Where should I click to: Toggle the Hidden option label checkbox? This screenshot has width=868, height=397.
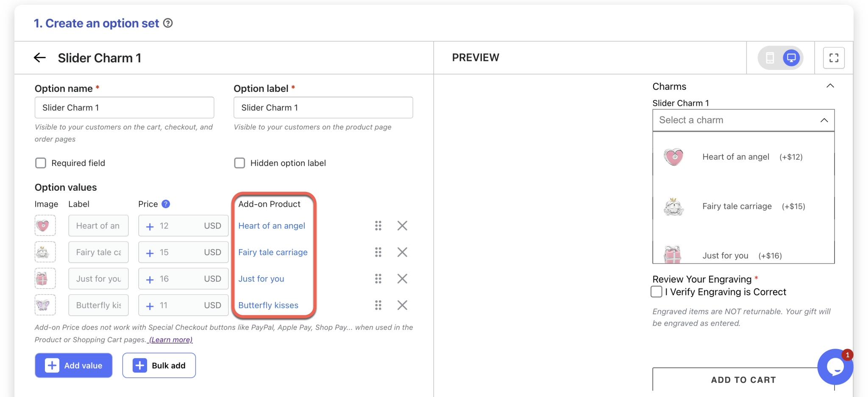239,163
